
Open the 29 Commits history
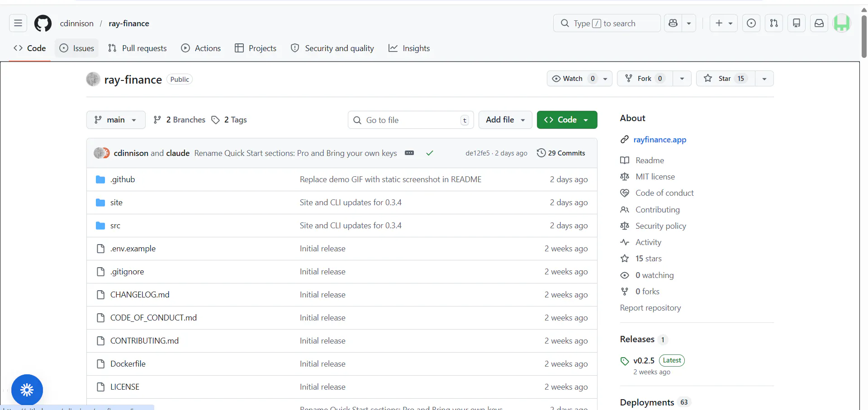[561, 153]
